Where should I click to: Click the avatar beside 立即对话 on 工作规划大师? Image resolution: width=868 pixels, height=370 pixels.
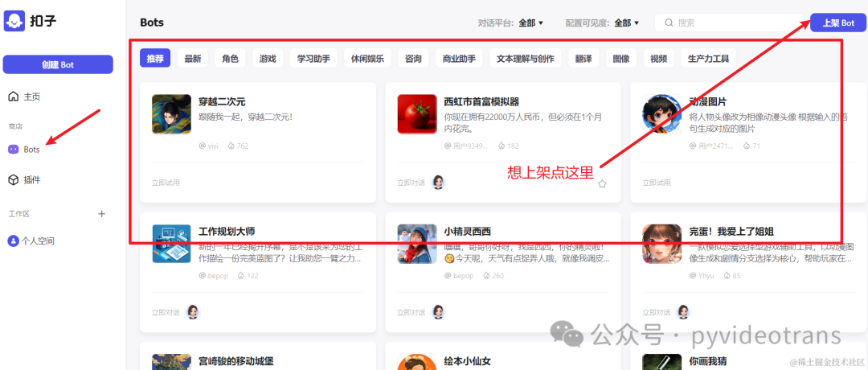(x=193, y=312)
